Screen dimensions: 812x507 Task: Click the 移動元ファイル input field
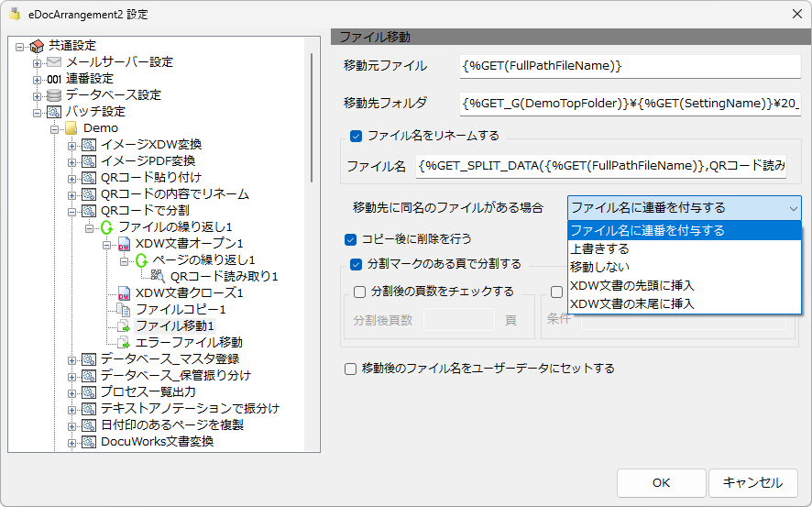630,66
